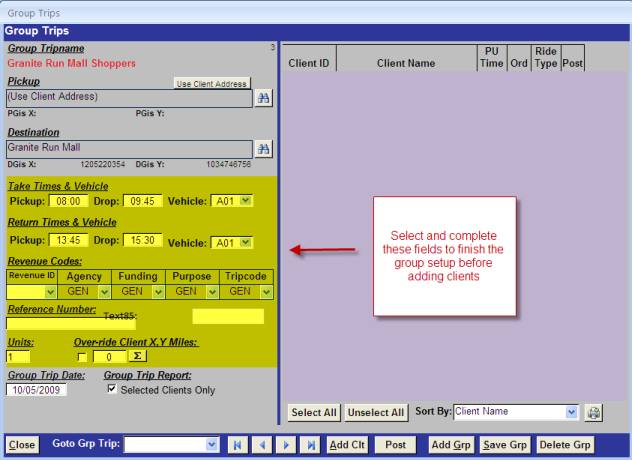632x460 pixels.
Task: Open the Revenue ID dropdown
Action: [x=50, y=292]
